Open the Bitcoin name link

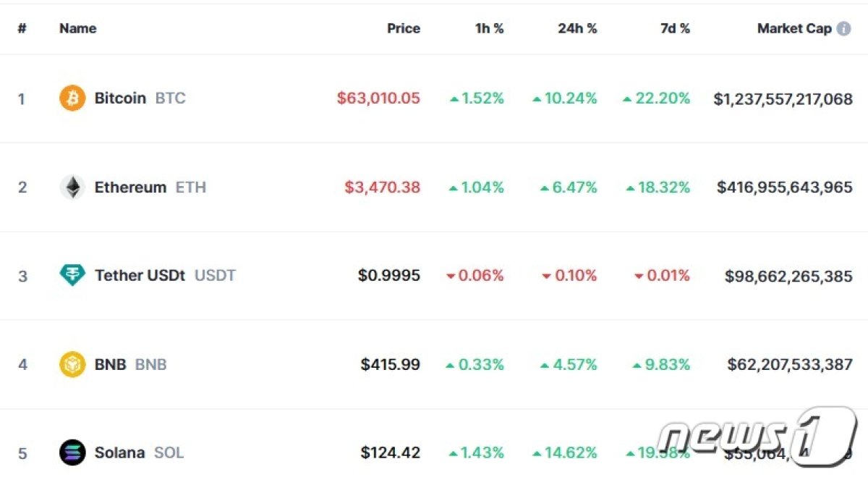[x=120, y=98]
